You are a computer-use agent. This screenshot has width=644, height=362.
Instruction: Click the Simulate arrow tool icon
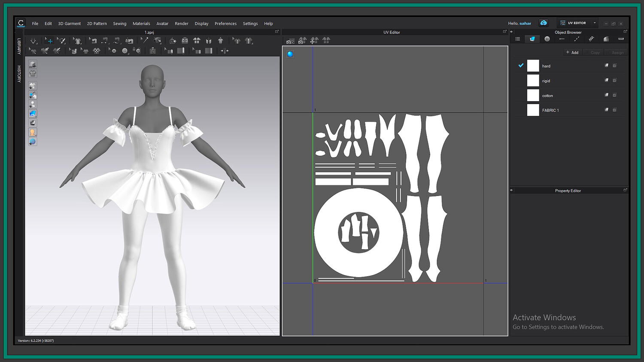tap(33, 41)
